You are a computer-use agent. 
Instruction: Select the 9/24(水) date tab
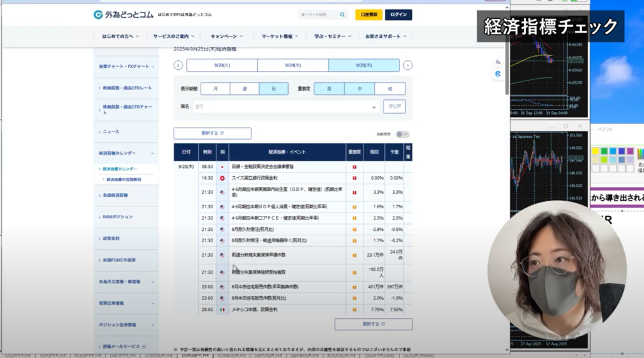292,65
